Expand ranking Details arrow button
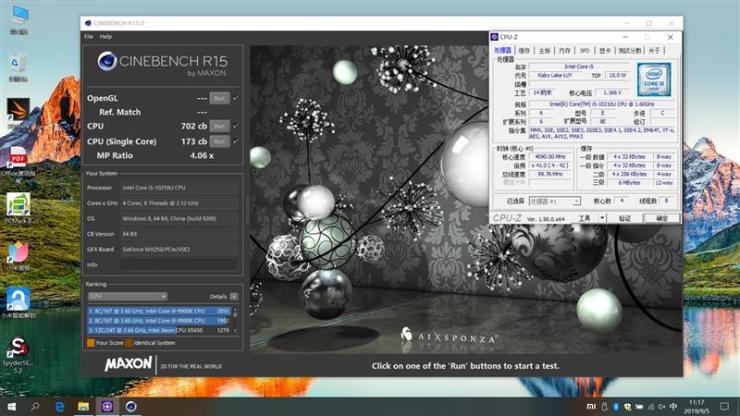740x416 pixels. coord(234,297)
